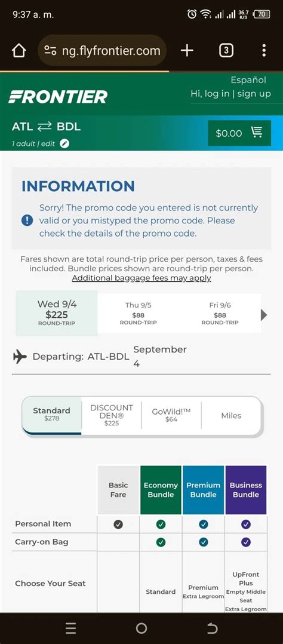Show next dates with right arrow
The image size is (283, 644).
(264, 315)
